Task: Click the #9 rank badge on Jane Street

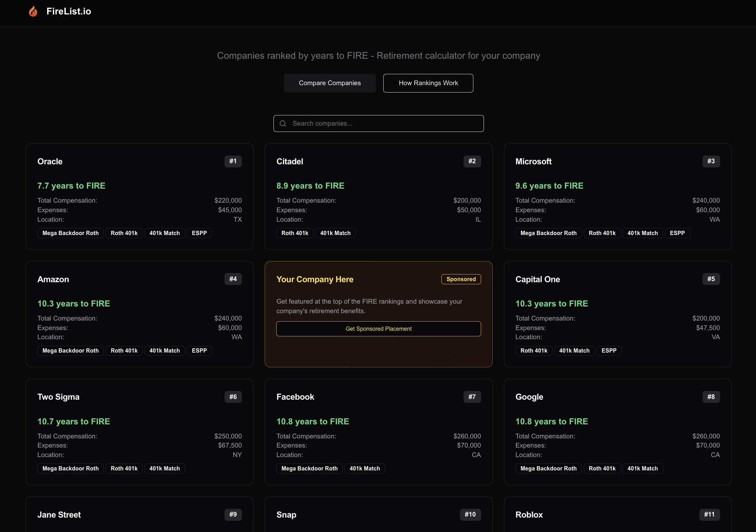Action: tap(233, 514)
